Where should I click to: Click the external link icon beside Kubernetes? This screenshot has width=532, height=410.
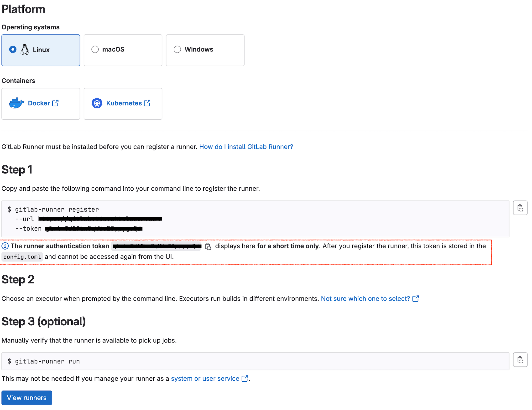click(x=147, y=103)
